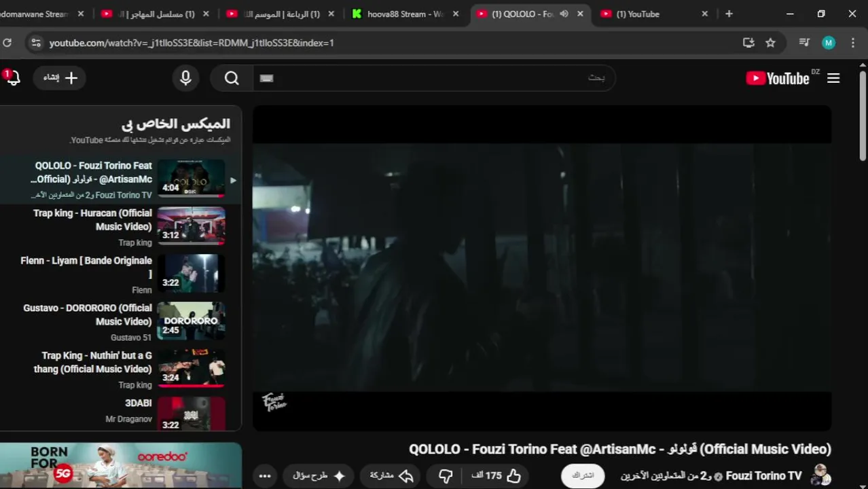Viewport: 868px width, 489px height.
Task: Close the (1) YouTube tab
Action: pos(704,14)
